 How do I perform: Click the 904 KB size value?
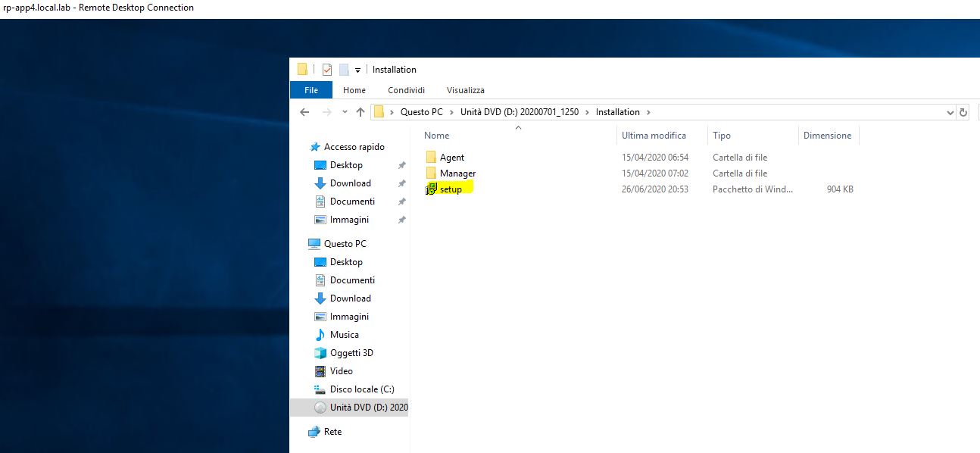click(x=840, y=189)
